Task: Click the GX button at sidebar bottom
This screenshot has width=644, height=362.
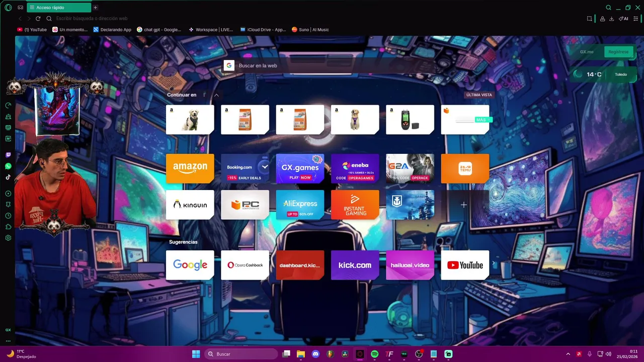Action: (8, 330)
